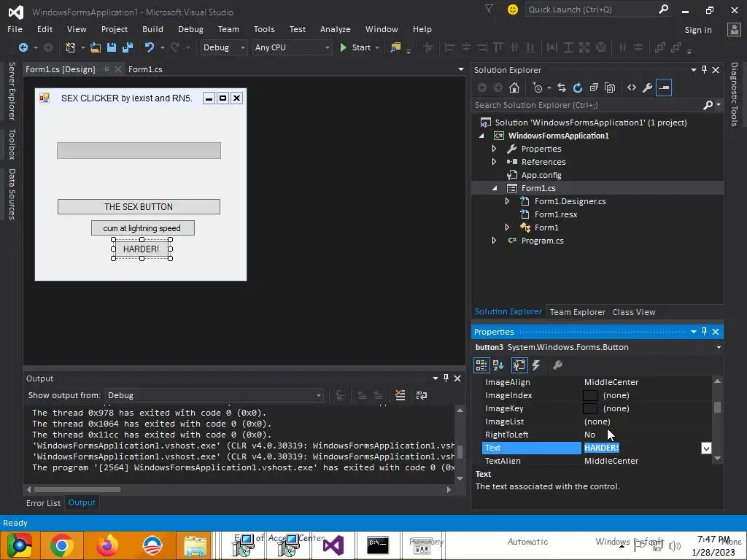This screenshot has width=747, height=560.
Task: Start debugging with the Start button
Action: [356, 47]
